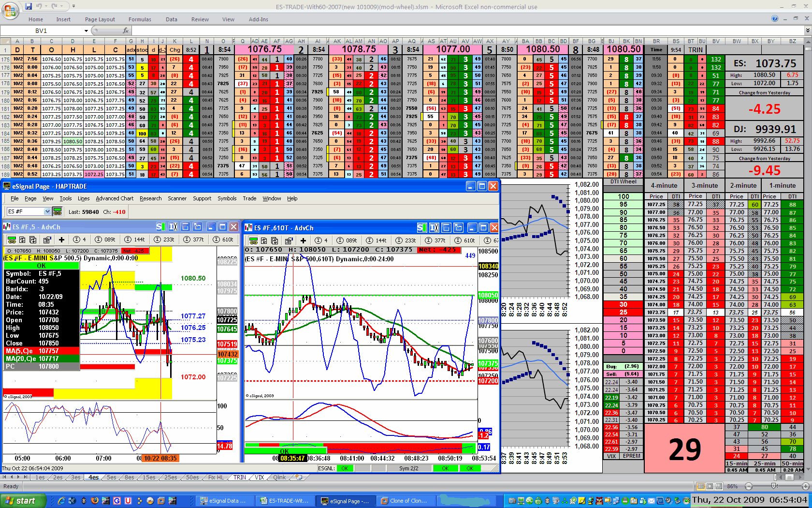Open the Windows Start menu
The width and height of the screenshot is (812, 508).
pos(23,501)
